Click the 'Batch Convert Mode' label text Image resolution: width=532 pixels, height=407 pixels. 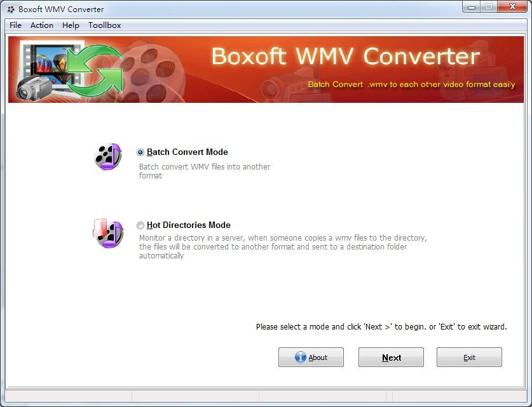click(188, 152)
